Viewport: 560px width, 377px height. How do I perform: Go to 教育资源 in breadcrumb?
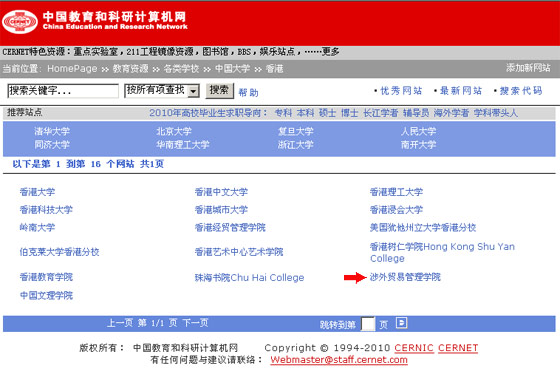130,69
